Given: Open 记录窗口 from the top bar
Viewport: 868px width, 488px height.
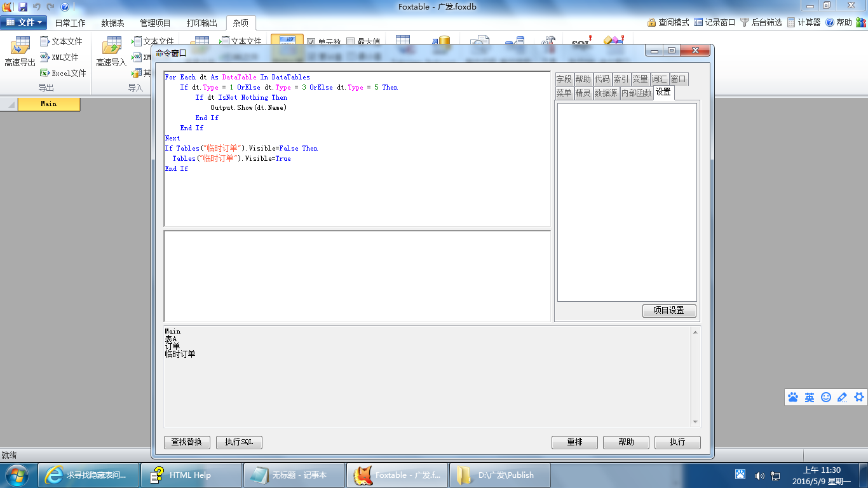Looking at the screenshot, I should 714,22.
